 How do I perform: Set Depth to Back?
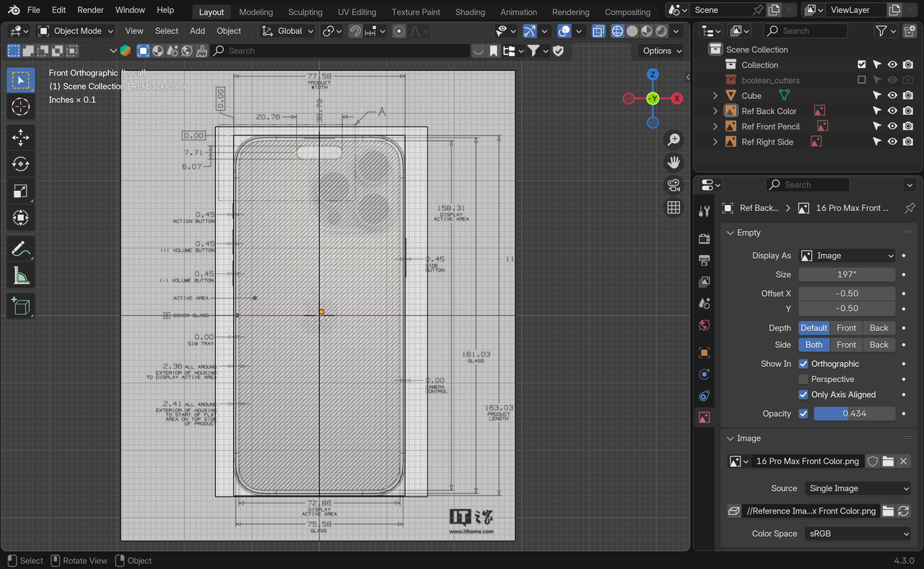tap(879, 328)
